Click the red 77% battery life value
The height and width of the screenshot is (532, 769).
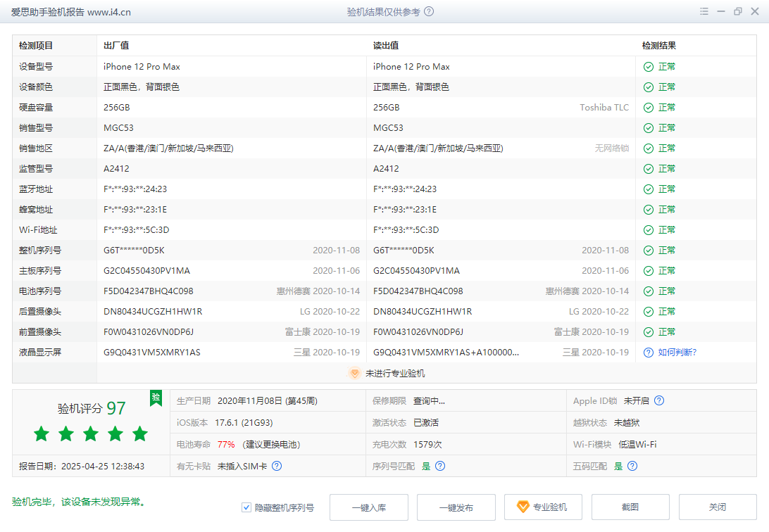click(226, 444)
